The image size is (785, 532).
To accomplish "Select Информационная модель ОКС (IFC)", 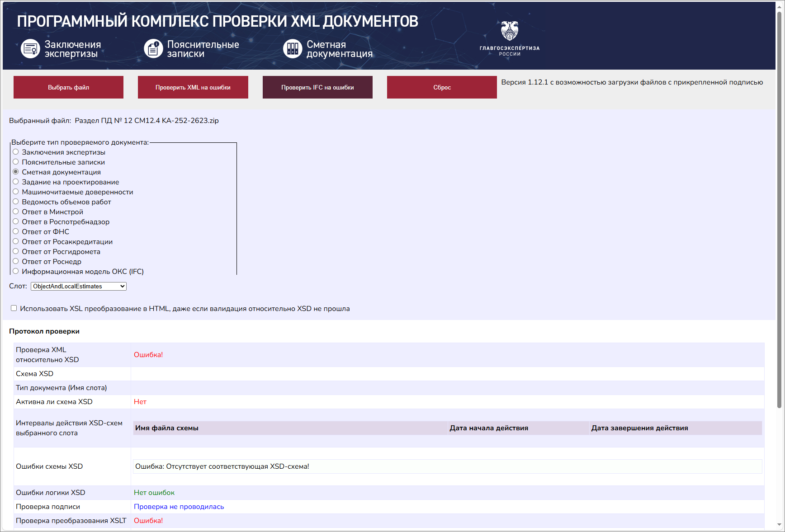I will [16, 271].
